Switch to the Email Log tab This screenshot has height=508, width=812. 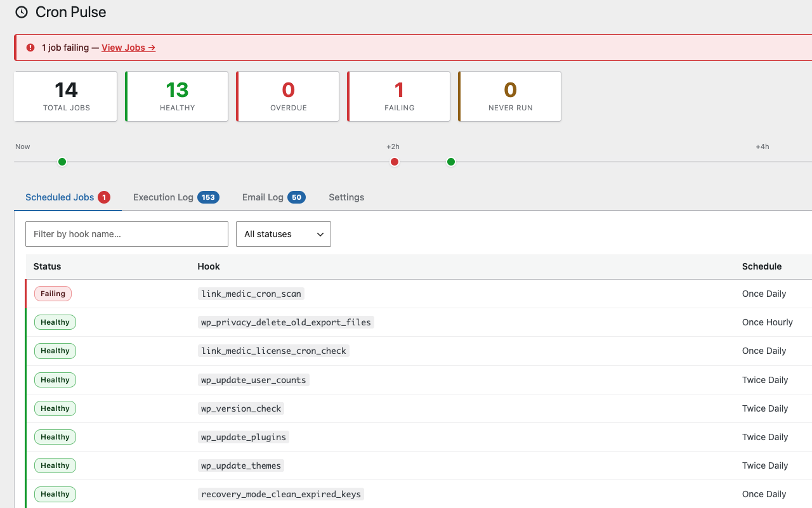point(273,197)
